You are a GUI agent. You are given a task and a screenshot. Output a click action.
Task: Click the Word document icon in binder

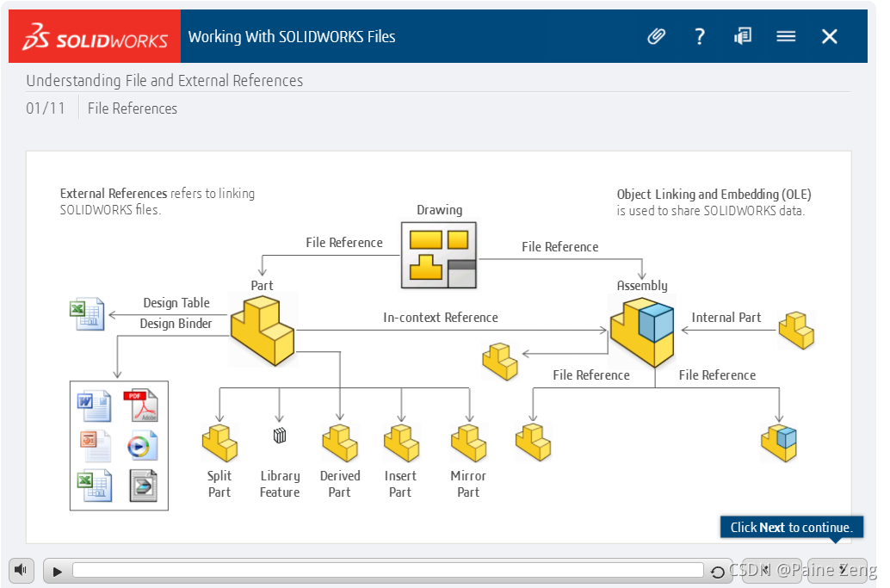coord(94,405)
